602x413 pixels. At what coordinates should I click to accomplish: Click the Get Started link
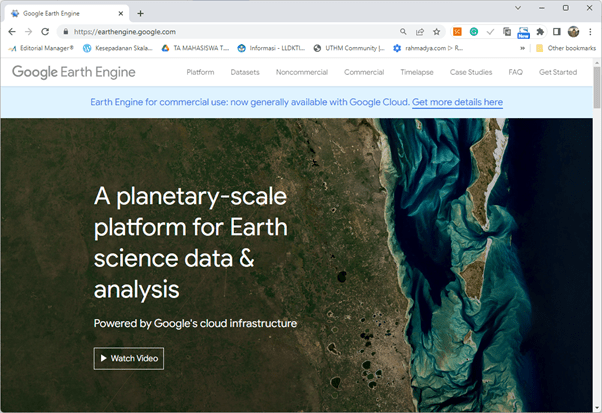557,73
